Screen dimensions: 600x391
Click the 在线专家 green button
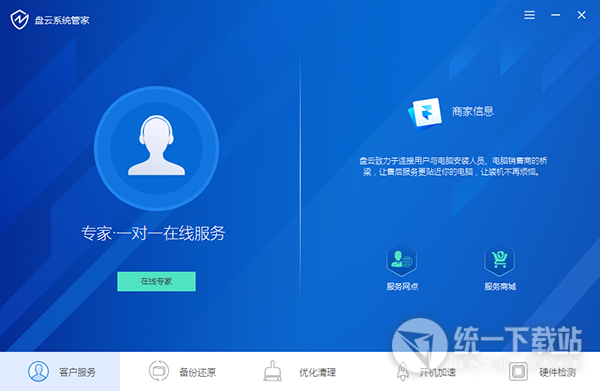[157, 282]
